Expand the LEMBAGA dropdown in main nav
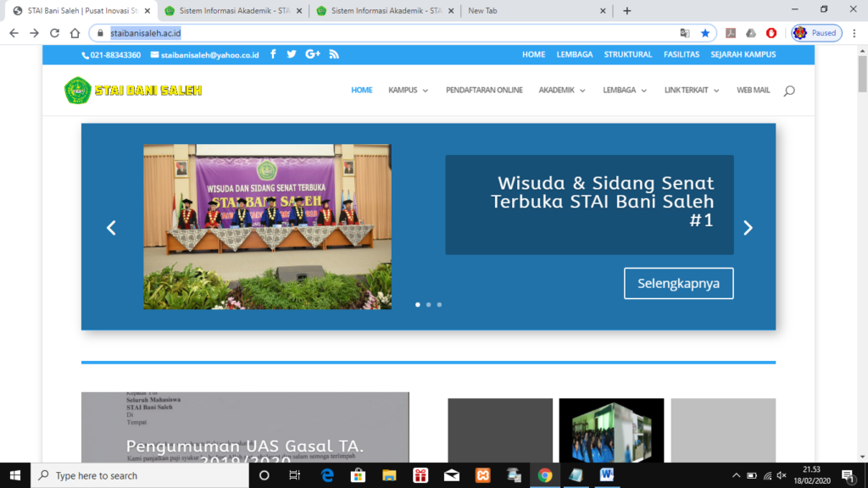Viewport: 868px width, 488px height. click(625, 90)
